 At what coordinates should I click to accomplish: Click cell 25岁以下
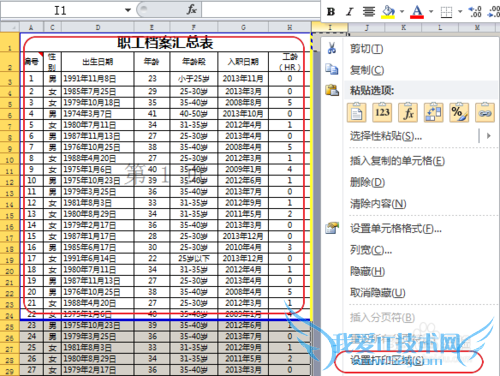click(x=194, y=258)
